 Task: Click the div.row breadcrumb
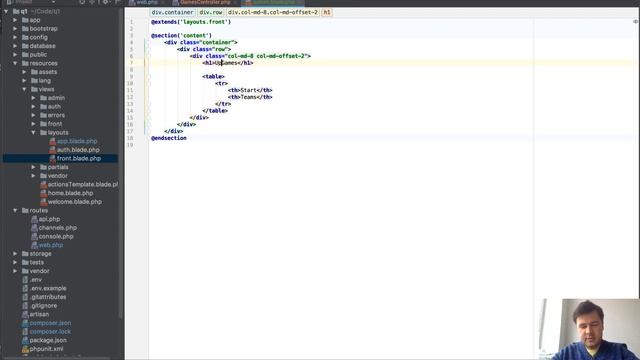click(x=211, y=12)
